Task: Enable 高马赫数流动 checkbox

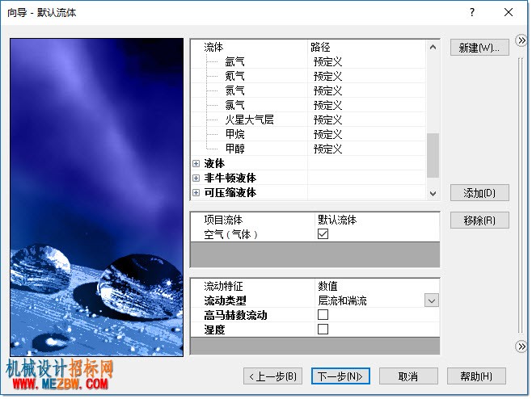Action: pyautogui.click(x=323, y=314)
